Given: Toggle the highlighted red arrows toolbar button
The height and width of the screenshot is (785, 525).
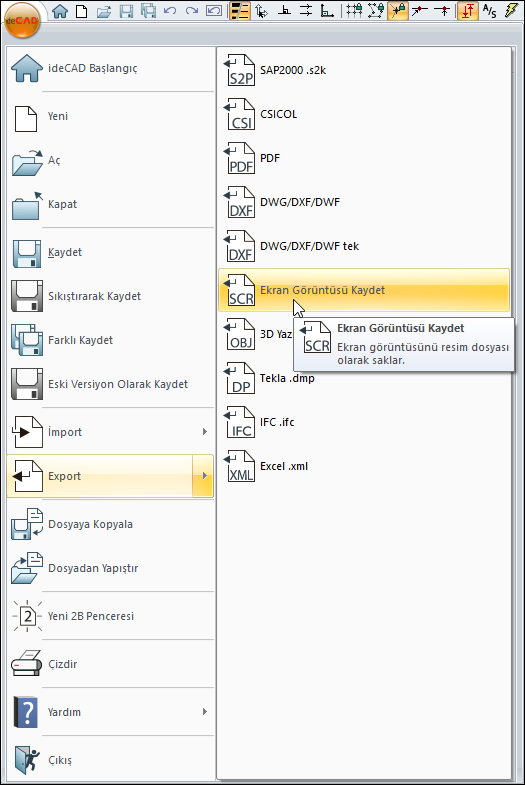Looking at the screenshot, I should pos(467,11).
